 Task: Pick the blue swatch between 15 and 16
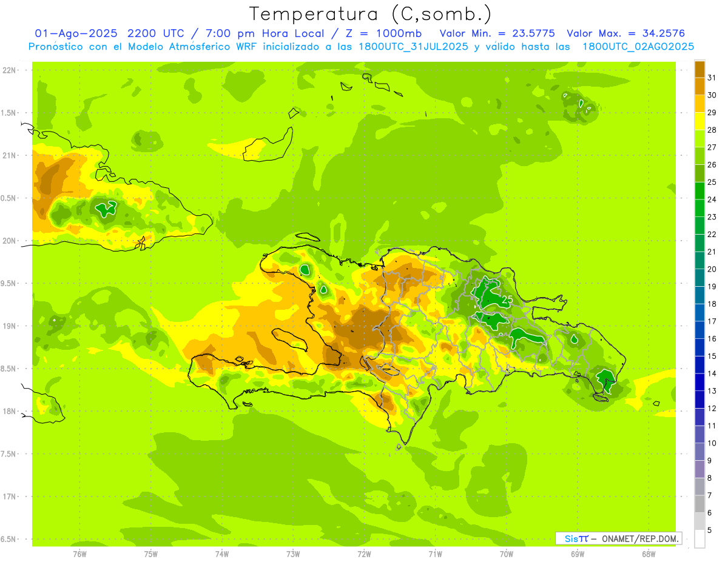[699, 347]
